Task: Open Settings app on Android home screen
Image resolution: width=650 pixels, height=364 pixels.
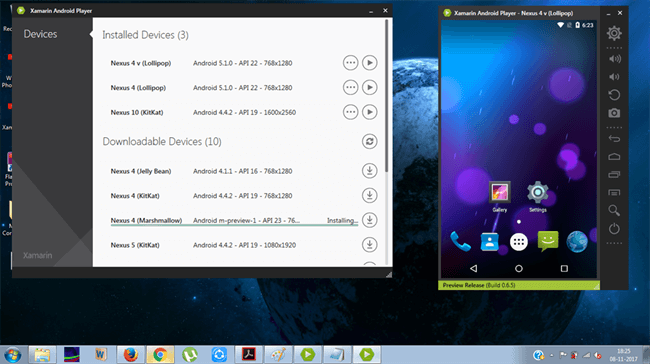Action: pos(538,197)
